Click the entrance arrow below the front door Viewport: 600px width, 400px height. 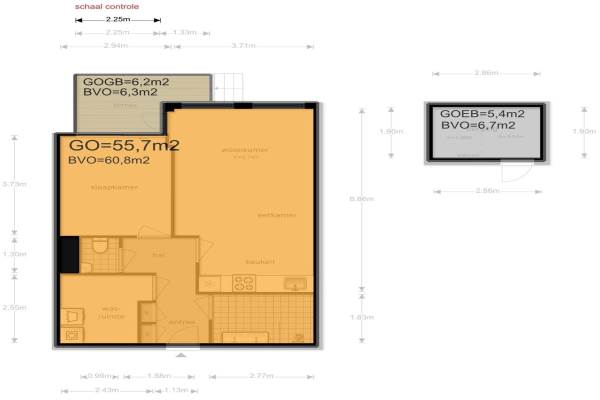point(181,355)
